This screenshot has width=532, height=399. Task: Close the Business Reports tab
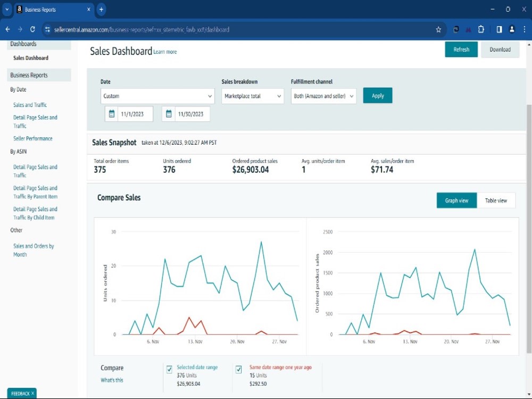88,10
